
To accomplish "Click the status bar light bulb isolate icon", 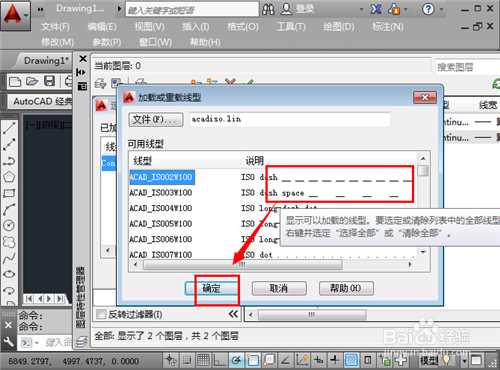I will click(446, 360).
